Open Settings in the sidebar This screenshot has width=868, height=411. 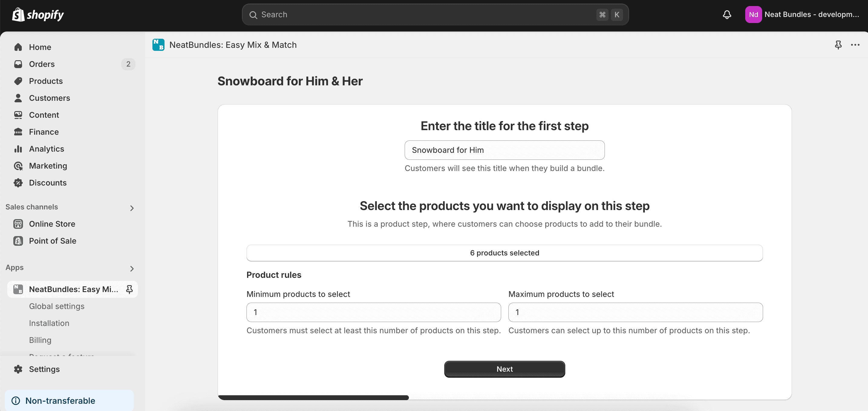click(73, 369)
